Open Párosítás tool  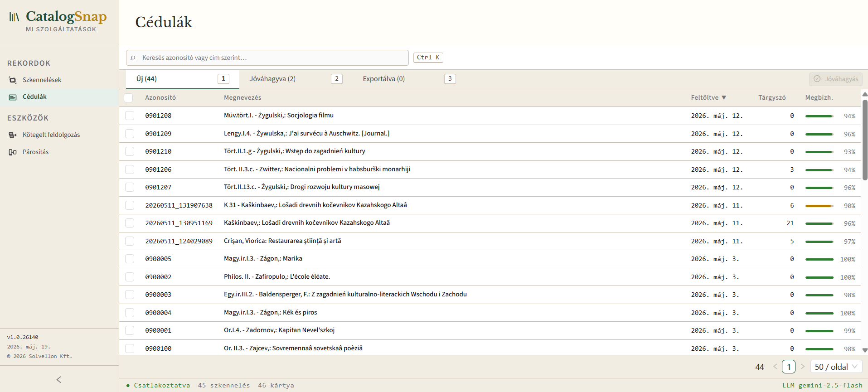tap(59, 152)
